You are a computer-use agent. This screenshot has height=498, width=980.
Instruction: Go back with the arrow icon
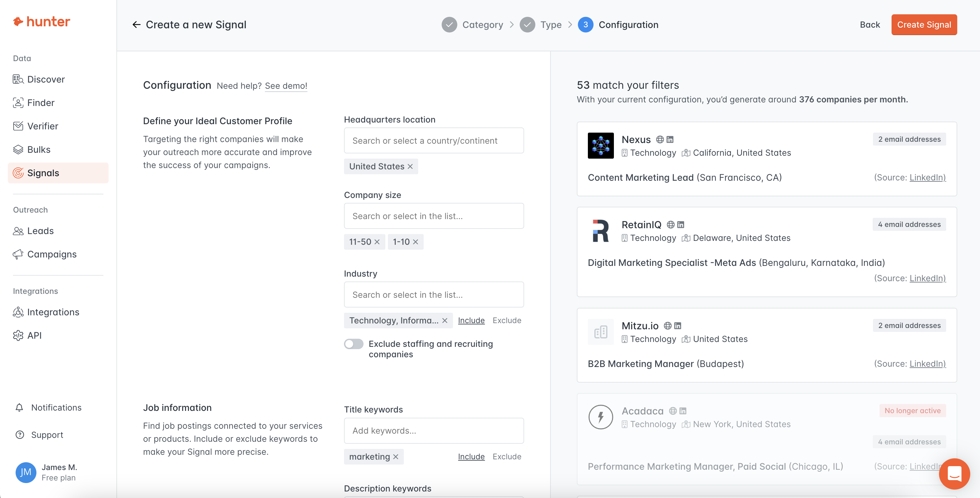point(137,25)
